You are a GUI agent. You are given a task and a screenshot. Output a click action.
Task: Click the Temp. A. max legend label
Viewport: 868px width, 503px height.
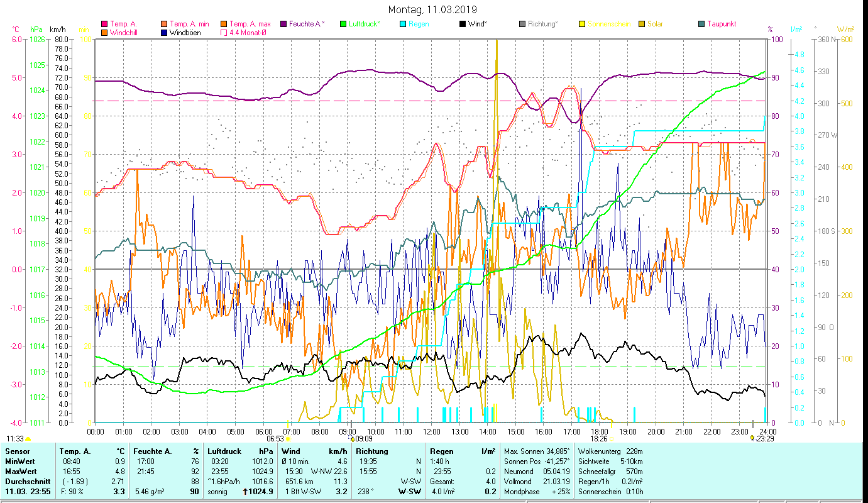point(250,25)
